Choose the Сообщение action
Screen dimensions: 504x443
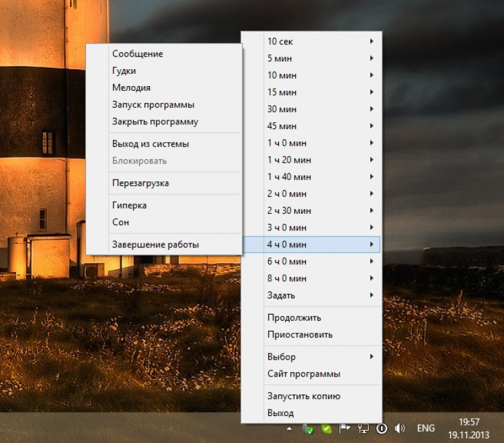point(164,54)
